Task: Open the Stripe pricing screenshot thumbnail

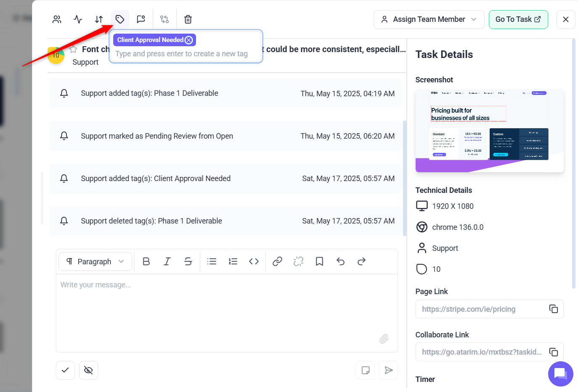Action: pos(489,131)
